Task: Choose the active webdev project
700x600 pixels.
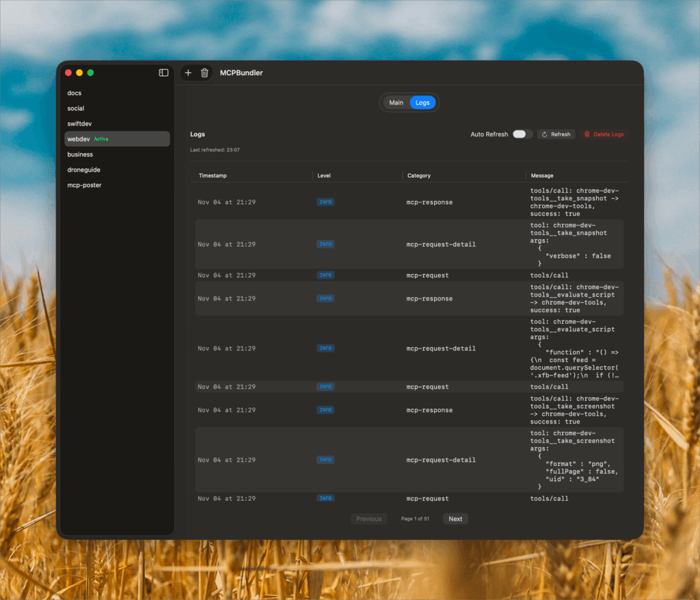Action: click(79, 139)
